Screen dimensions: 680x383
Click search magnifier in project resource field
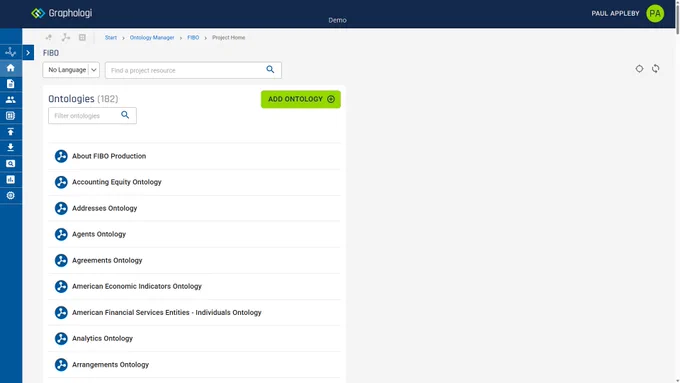270,69
